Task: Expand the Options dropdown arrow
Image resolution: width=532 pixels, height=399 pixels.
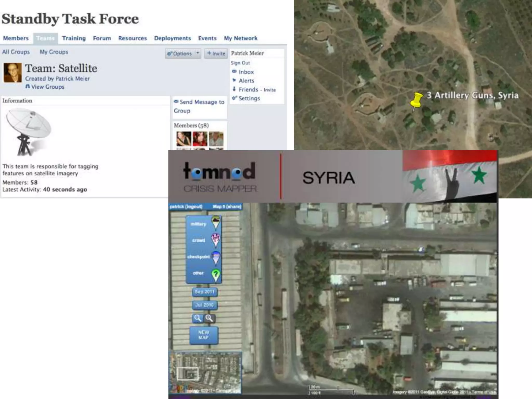Action: (x=198, y=53)
